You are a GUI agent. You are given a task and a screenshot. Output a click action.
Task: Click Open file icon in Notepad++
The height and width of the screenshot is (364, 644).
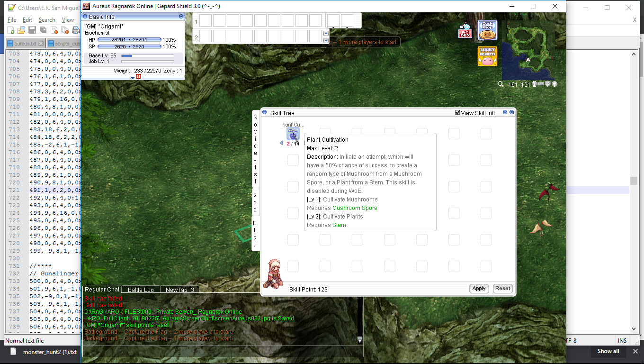21,30
